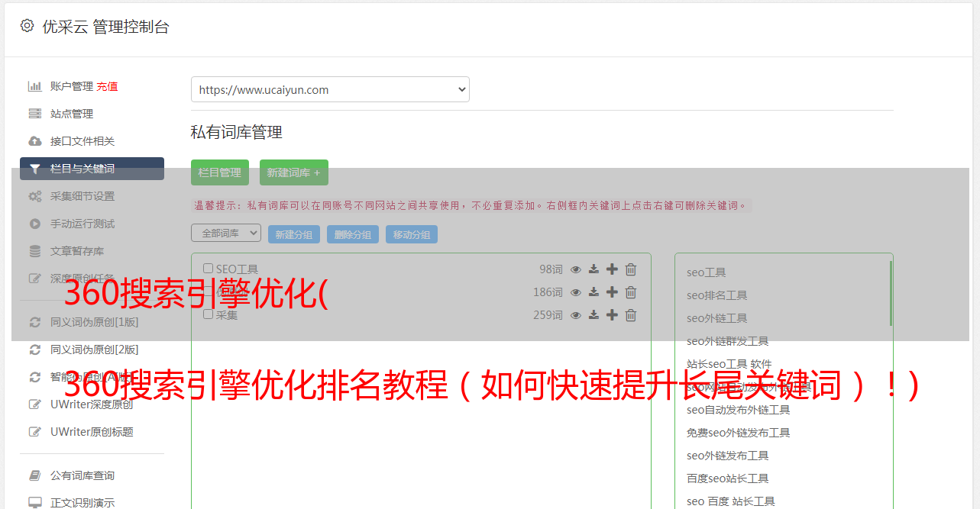
Task: Click the 98词 count on SEO工具 row
Action: [551, 269]
